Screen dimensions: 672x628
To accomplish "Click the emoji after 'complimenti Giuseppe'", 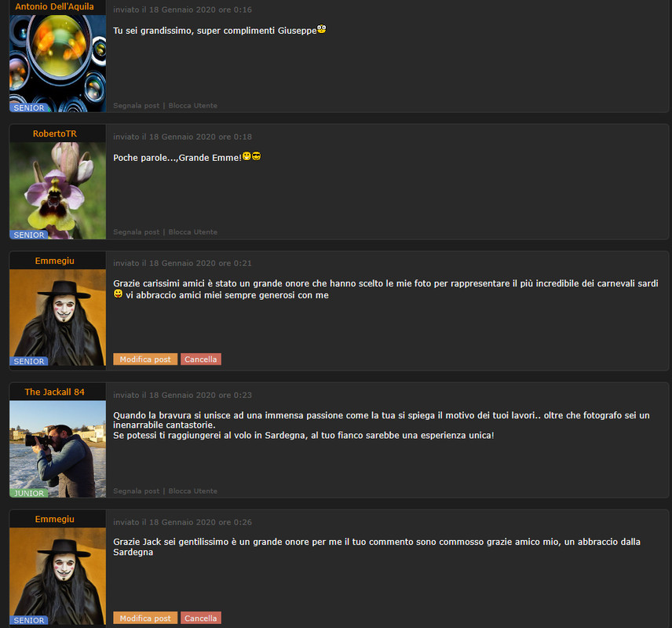I will click(321, 29).
